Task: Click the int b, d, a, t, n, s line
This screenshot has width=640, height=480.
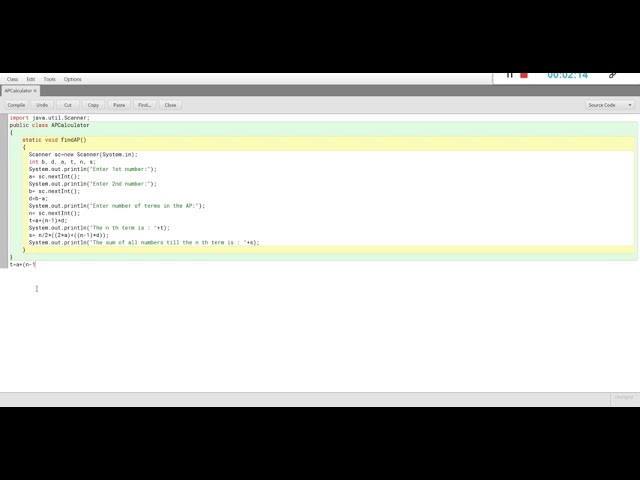Action: click(62, 162)
